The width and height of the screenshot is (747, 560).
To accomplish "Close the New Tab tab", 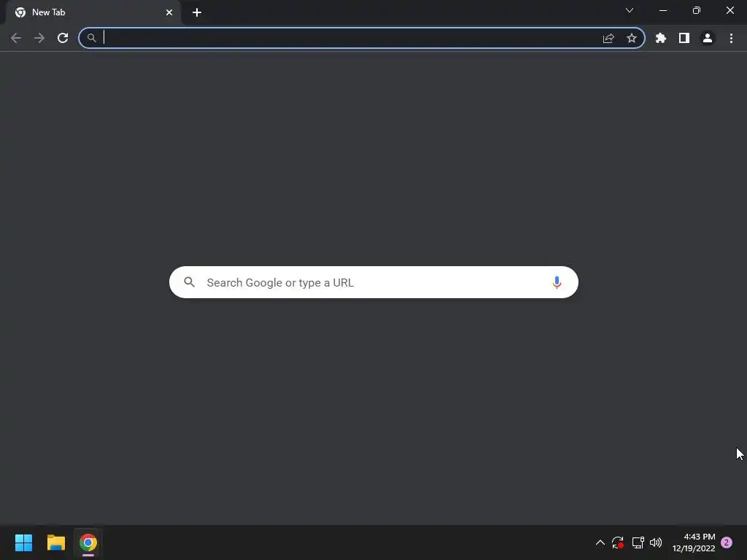I will coord(169,12).
